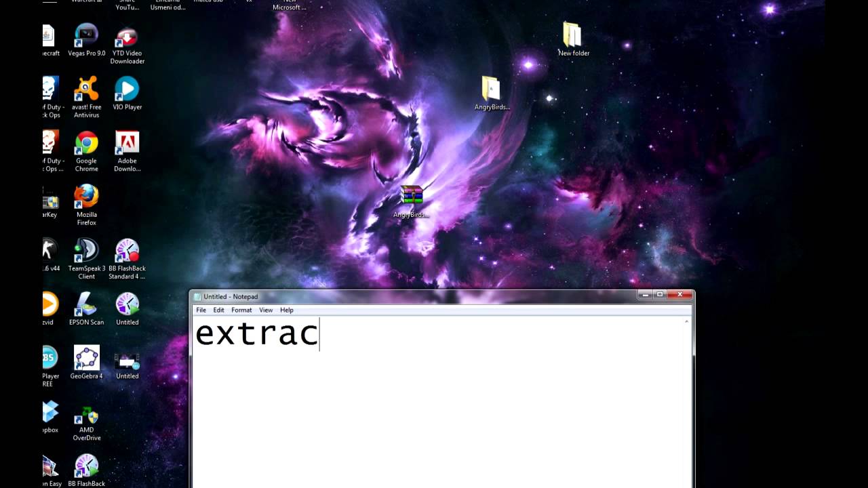Screen dimensions: 868x488
Task: Open the GeoGebra 4 shortcut
Action: [x=86, y=363]
